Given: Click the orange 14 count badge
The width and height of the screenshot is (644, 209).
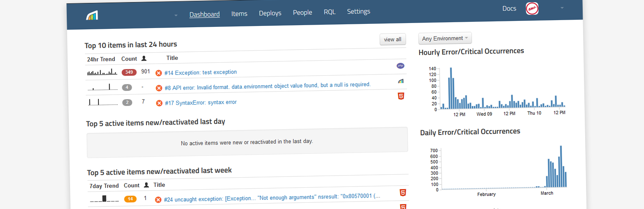Looking at the screenshot, I should pos(130,199).
